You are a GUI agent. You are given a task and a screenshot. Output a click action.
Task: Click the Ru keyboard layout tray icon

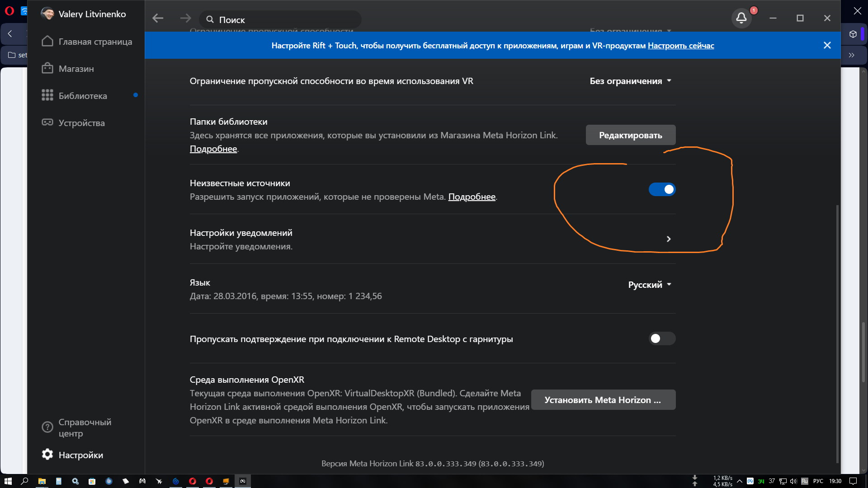pyautogui.click(x=805, y=481)
